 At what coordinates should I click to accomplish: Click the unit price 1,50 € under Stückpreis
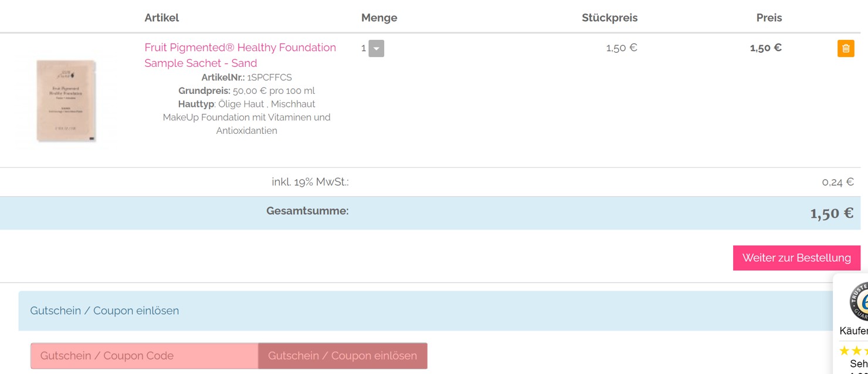pyautogui.click(x=622, y=48)
